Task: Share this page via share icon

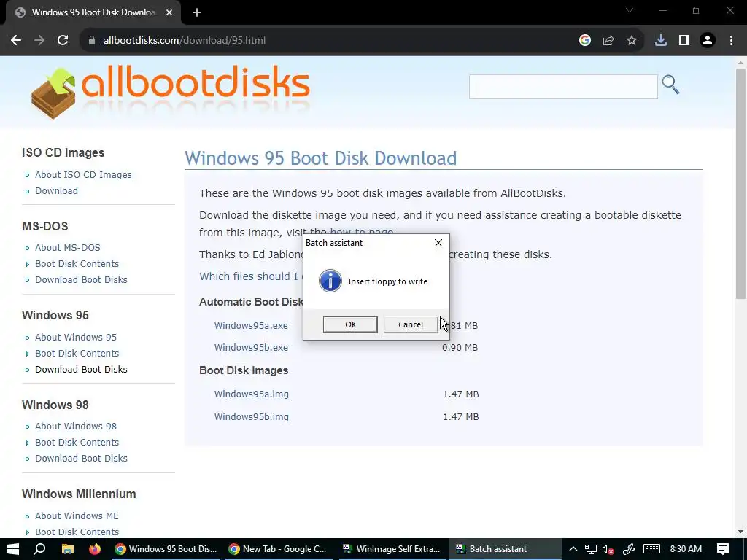Action: pos(608,41)
